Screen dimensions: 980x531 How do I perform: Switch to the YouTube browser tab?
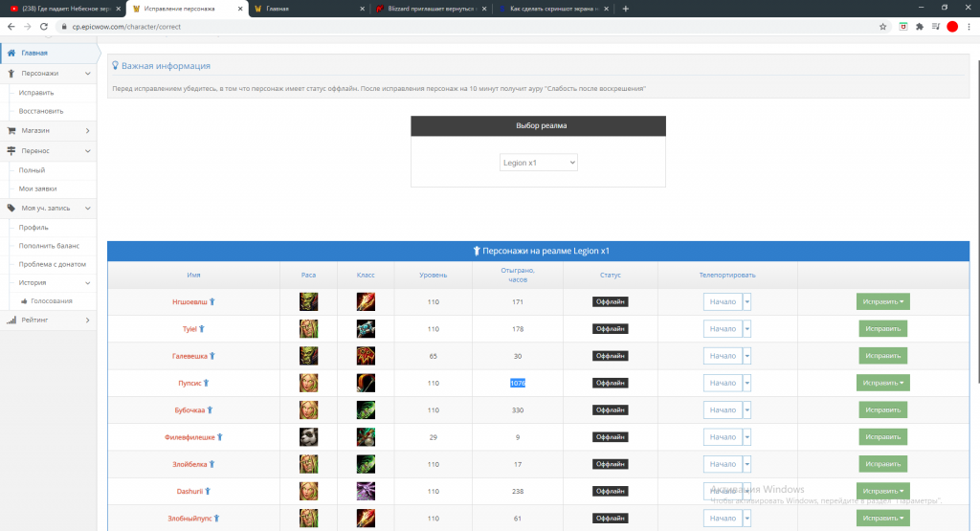62,9
